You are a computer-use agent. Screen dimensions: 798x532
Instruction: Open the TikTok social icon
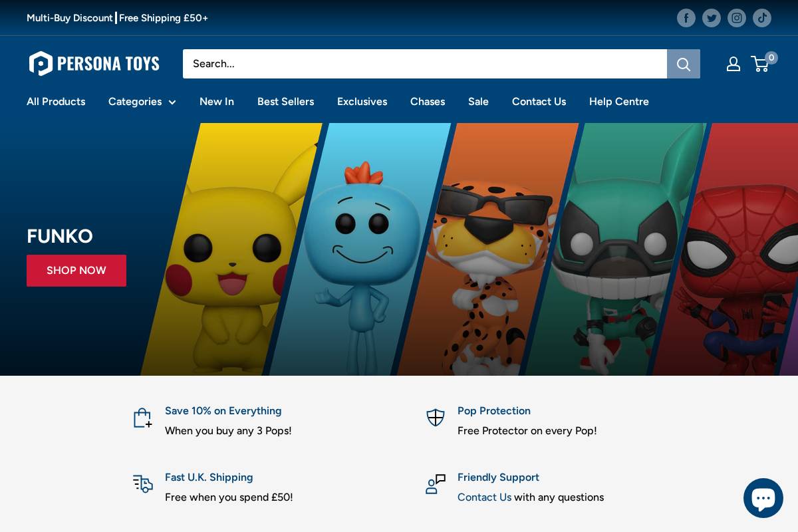(x=762, y=18)
